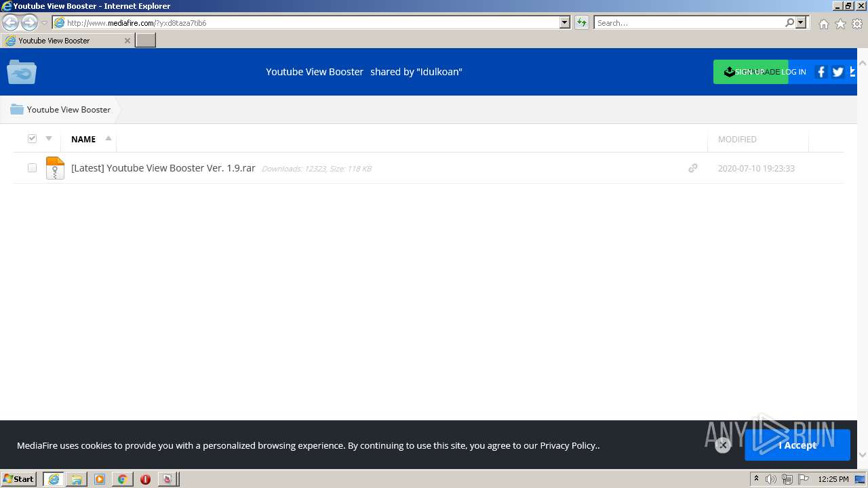Click the search magnifier icon
Viewport: 868px width, 488px height.
click(789, 22)
